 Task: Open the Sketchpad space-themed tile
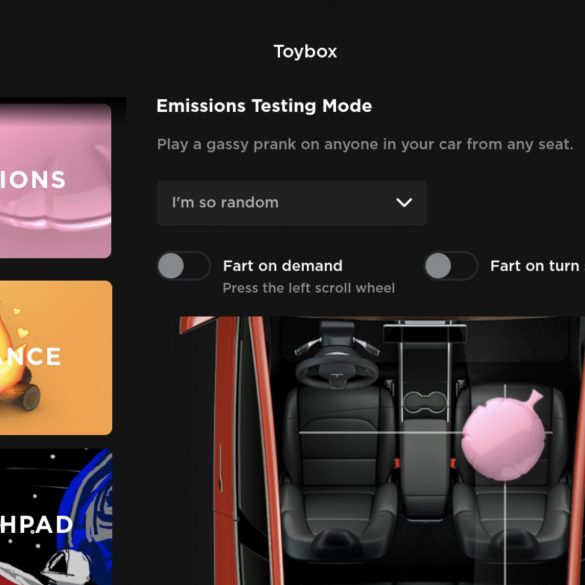(56, 517)
